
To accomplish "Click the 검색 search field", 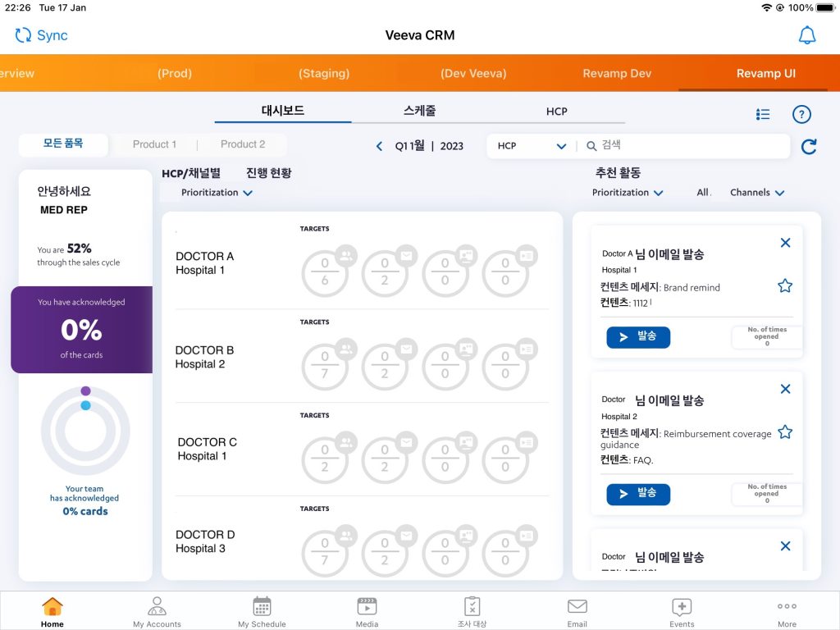I will pos(689,146).
